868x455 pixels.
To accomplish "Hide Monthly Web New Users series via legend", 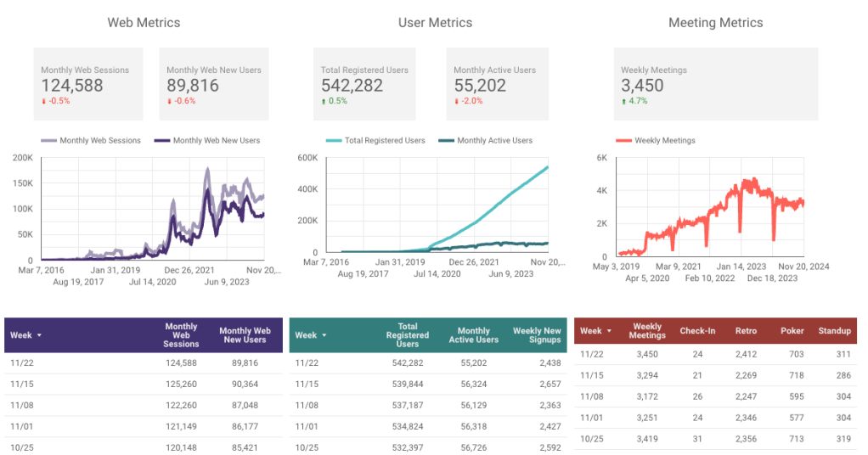I will (206, 140).
